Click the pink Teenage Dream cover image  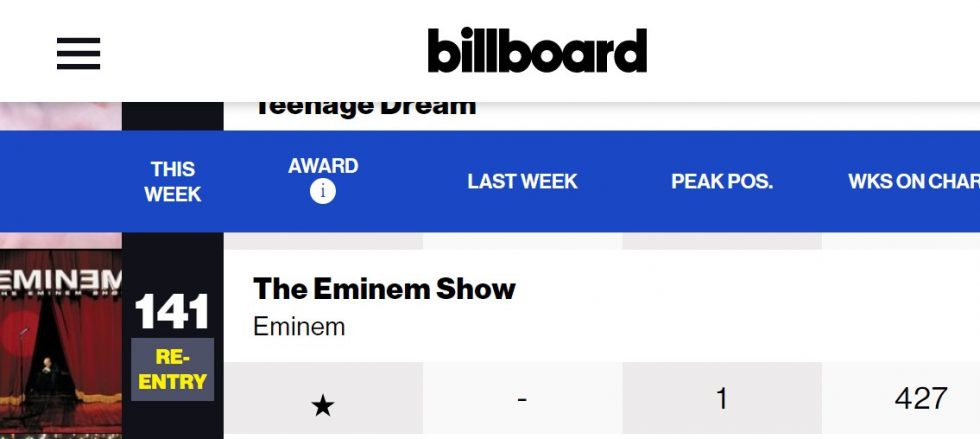coord(61,116)
